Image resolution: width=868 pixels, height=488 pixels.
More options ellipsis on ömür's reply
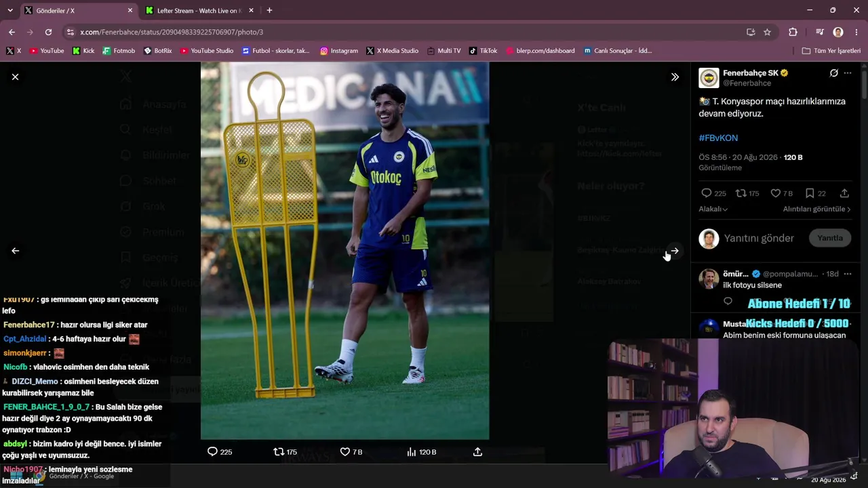[848, 274]
